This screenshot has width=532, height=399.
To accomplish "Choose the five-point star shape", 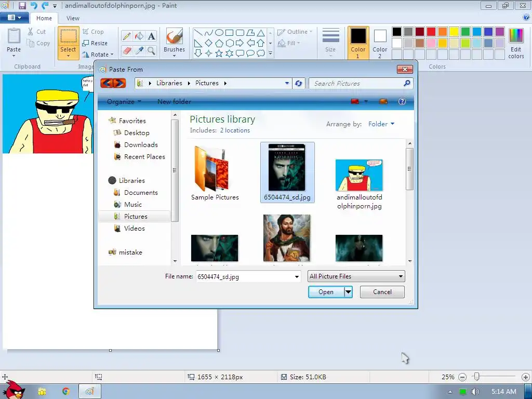I will [x=219, y=54].
